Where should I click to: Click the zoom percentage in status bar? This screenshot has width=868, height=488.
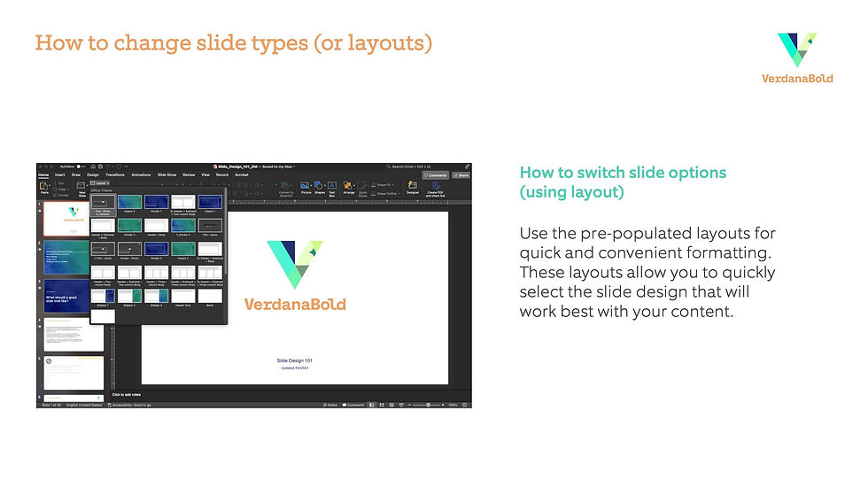[453, 405]
